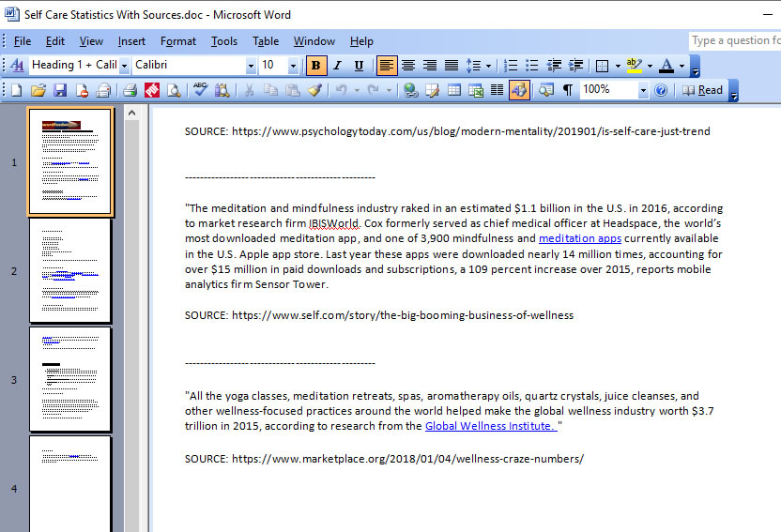Image resolution: width=781 pixels, height=532 pixels.
Task: Run Spelling and Grammar check
Action: coord(200,90)
